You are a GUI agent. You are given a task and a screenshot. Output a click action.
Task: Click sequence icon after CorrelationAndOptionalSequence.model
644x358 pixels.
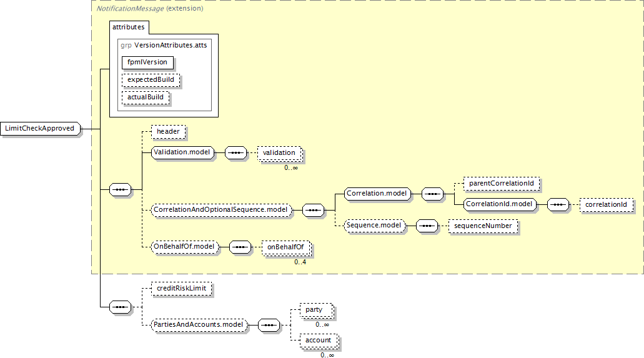pos(314,211)
